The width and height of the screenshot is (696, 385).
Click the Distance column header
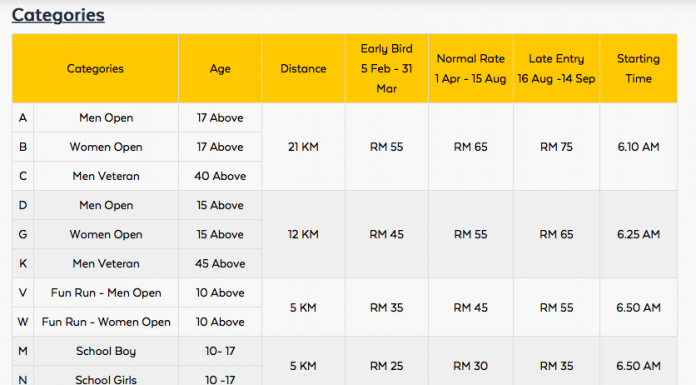tap(303, 68)
